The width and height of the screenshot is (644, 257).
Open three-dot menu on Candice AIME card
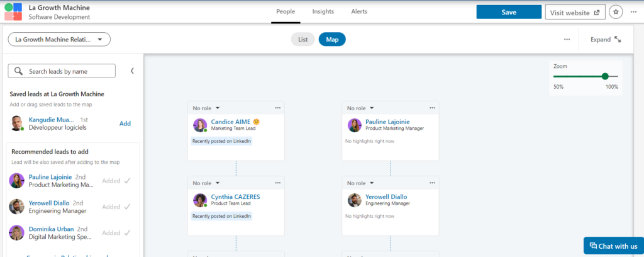pyautogui.click(x=277, y=108)
